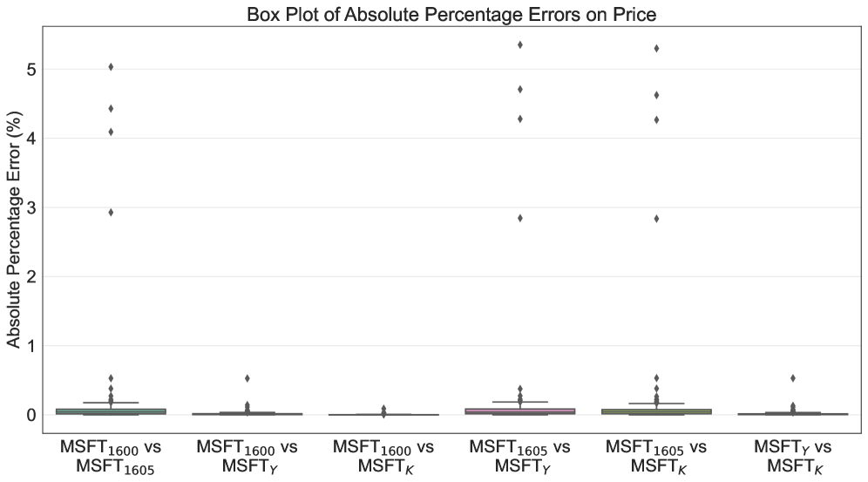Viewport: 868px width, 482px height.
Task: Select the 'MSFT1605 vs MSFTK' x-axis label
Action: 656,455
